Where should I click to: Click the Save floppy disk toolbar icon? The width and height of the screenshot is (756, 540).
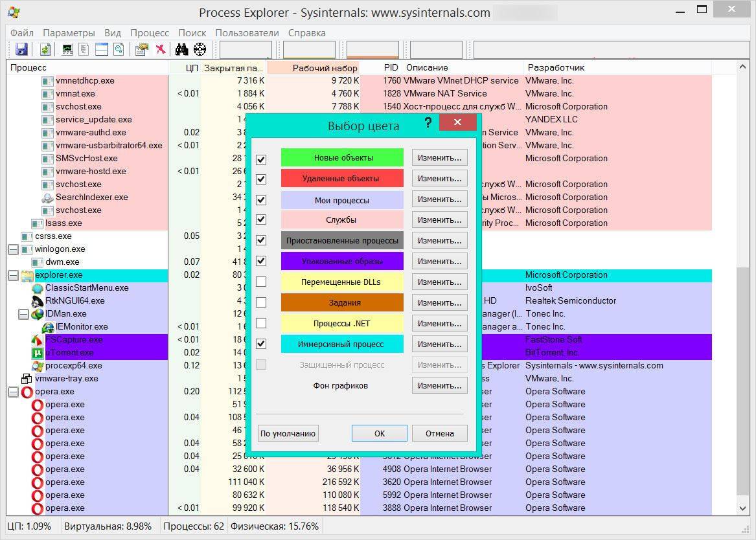pos(21,49)
